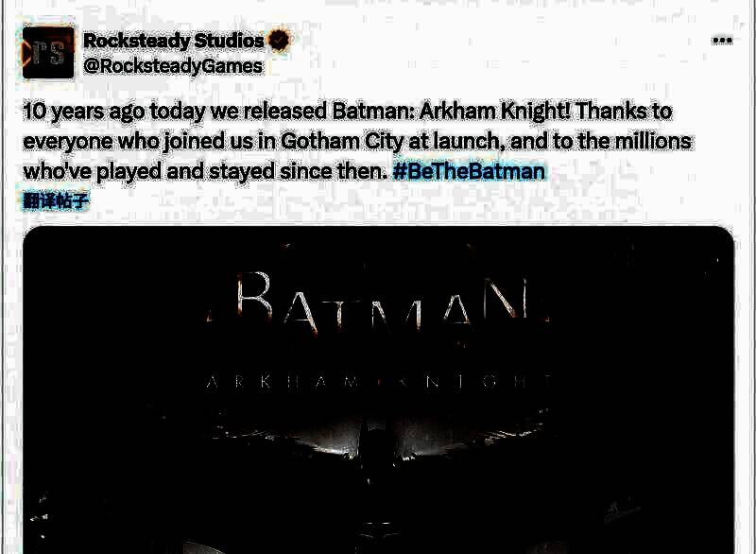Open the post by clicking its body text

tap(357, 141)
